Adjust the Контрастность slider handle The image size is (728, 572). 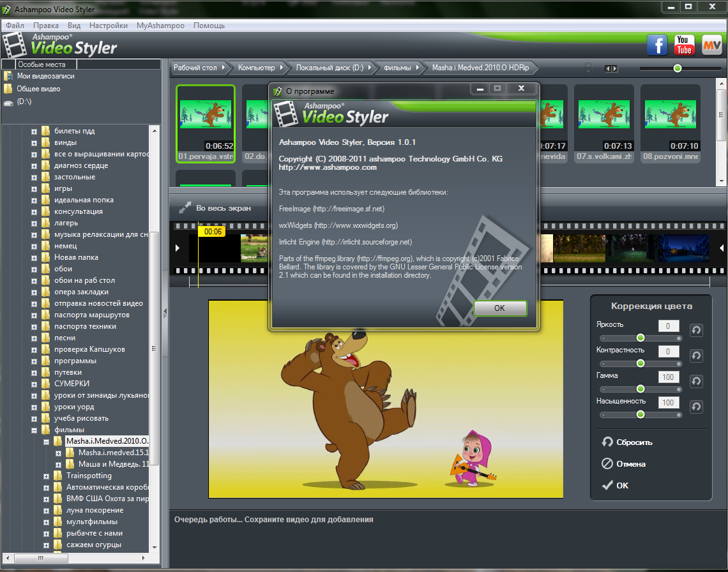641,363
